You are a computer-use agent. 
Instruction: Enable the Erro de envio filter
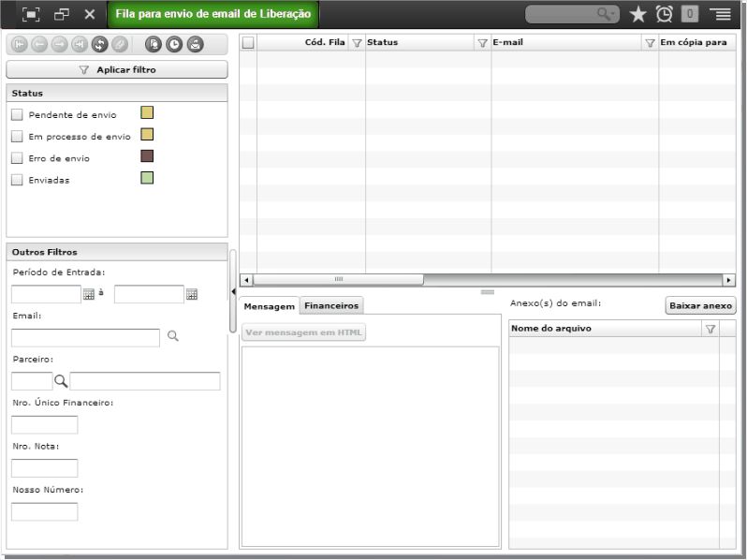click(x=17, y=157)
